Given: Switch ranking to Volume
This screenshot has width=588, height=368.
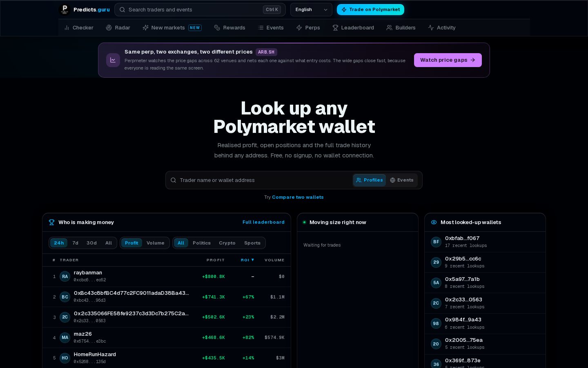Looking at the screenshot, I should point(156,243).
